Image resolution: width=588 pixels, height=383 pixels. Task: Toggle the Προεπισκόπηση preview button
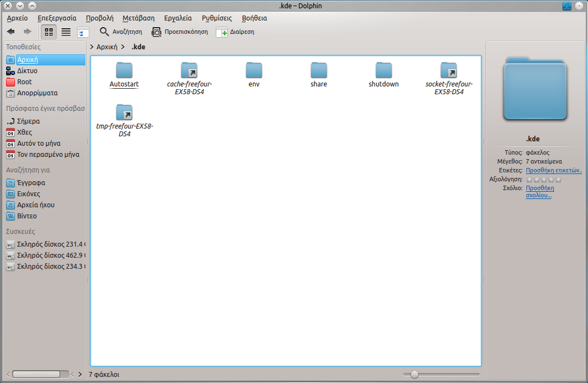click(x=180, y=32)
